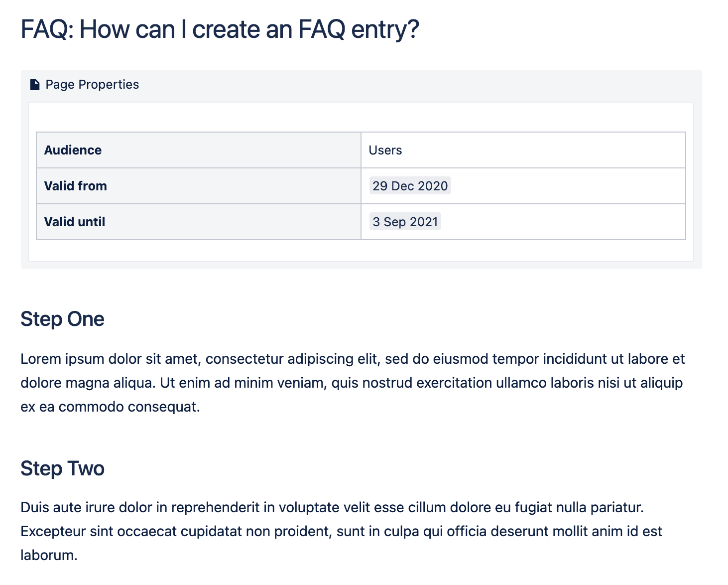The image size is (728, 585).
Task: Select the Page Properties macro label
Action: point(92,84)
